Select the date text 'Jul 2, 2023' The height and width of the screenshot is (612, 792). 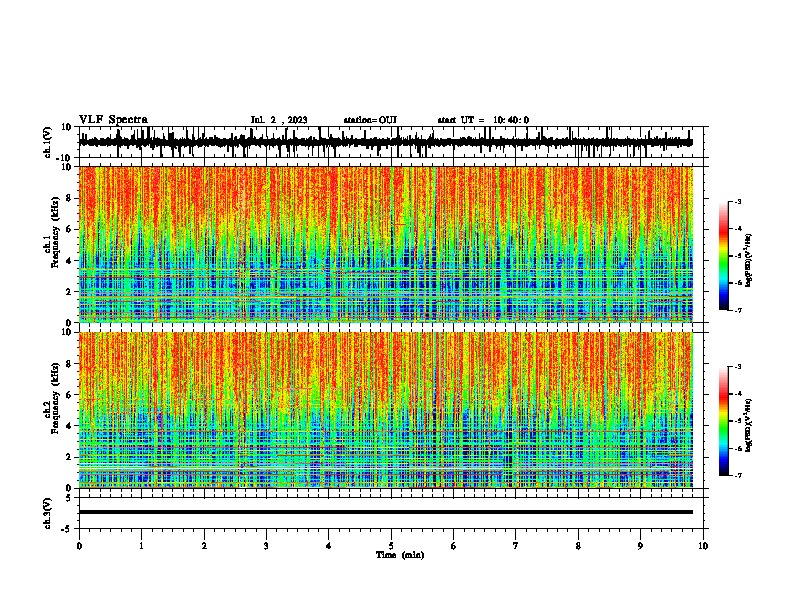click(x=279, y=120)
